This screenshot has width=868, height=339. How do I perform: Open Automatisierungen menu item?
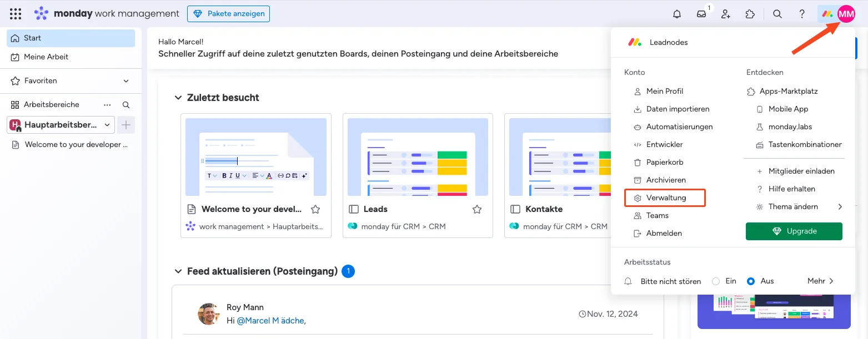672,127
